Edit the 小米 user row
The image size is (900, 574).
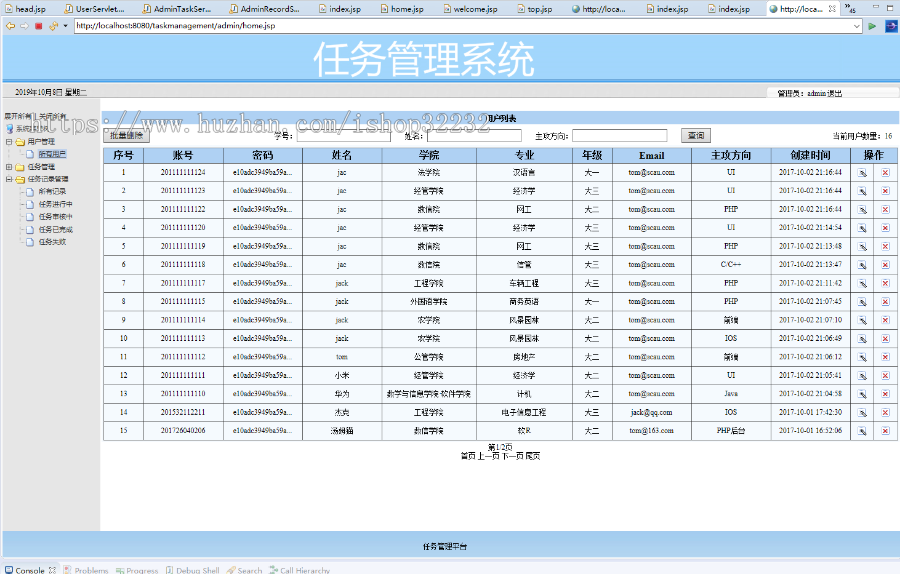click(x=862, y=375)
